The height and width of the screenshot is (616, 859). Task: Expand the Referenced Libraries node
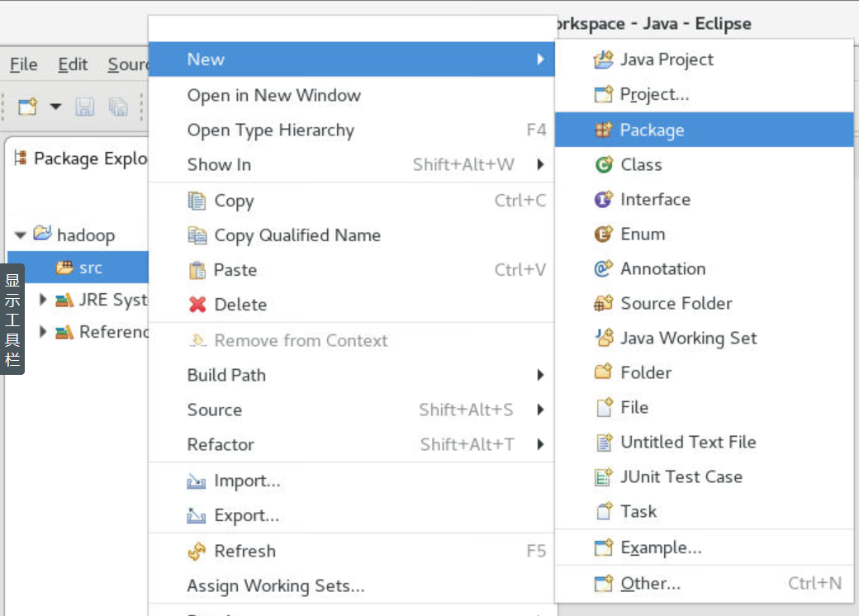click(x=43, y=332)
